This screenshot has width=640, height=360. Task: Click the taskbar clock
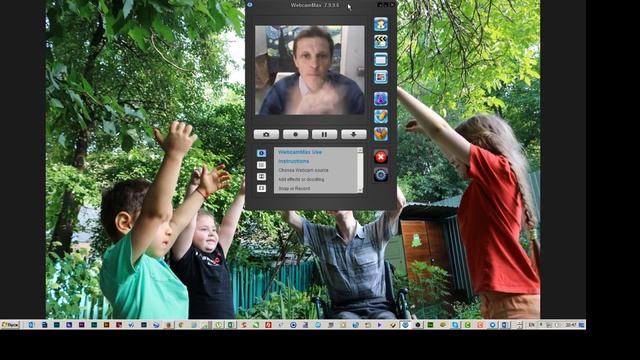coord(571,325)
